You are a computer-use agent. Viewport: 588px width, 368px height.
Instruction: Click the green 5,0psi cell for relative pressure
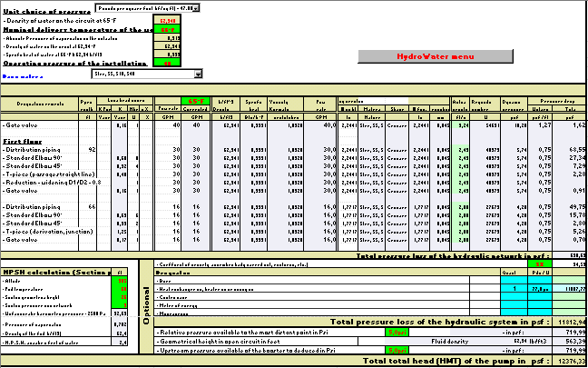coord(397,333)
